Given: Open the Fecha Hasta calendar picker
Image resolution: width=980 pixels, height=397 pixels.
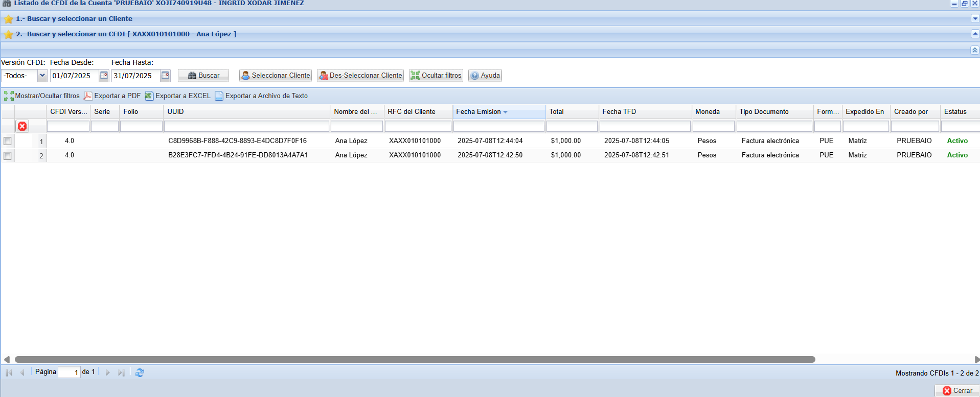Looking at the screenshot, I should (x=165, y=76).
